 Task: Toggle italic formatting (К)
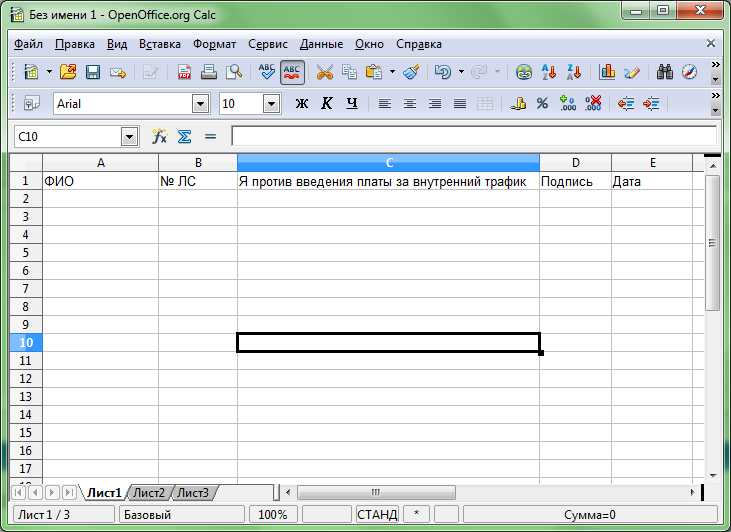(326, 103)
